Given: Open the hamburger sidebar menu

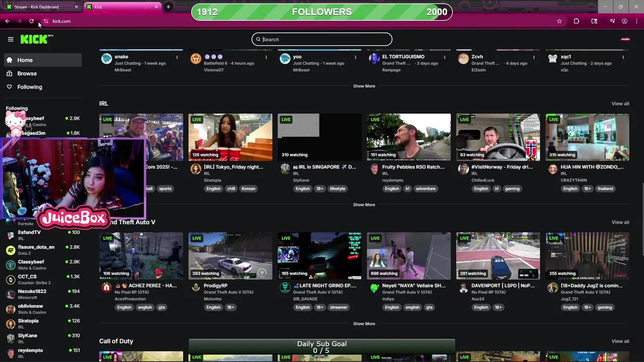Looking at the screenshot, I should 11,39.
